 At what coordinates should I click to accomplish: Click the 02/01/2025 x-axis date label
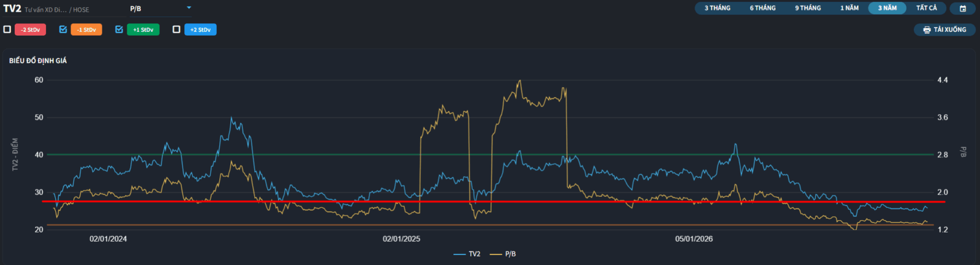pyautogui.click(x=401, y=239)
